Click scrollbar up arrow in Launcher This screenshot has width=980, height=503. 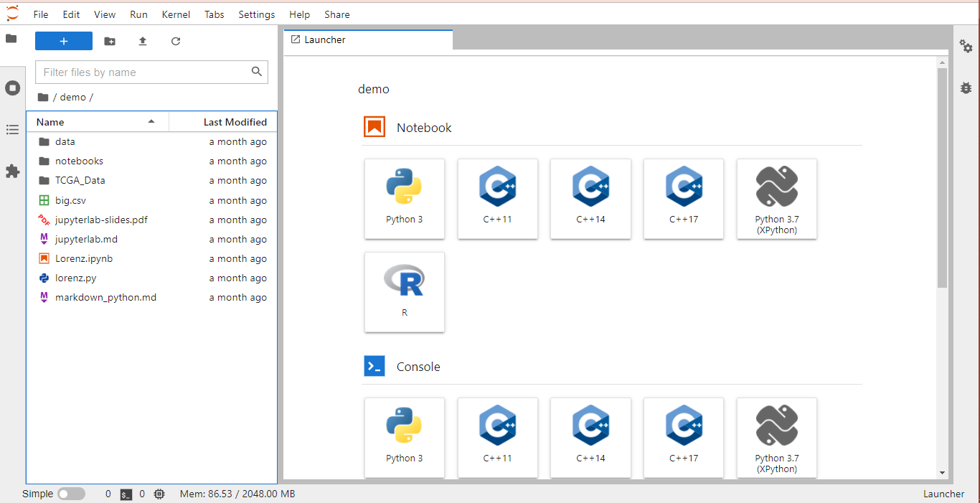point(943,62)
